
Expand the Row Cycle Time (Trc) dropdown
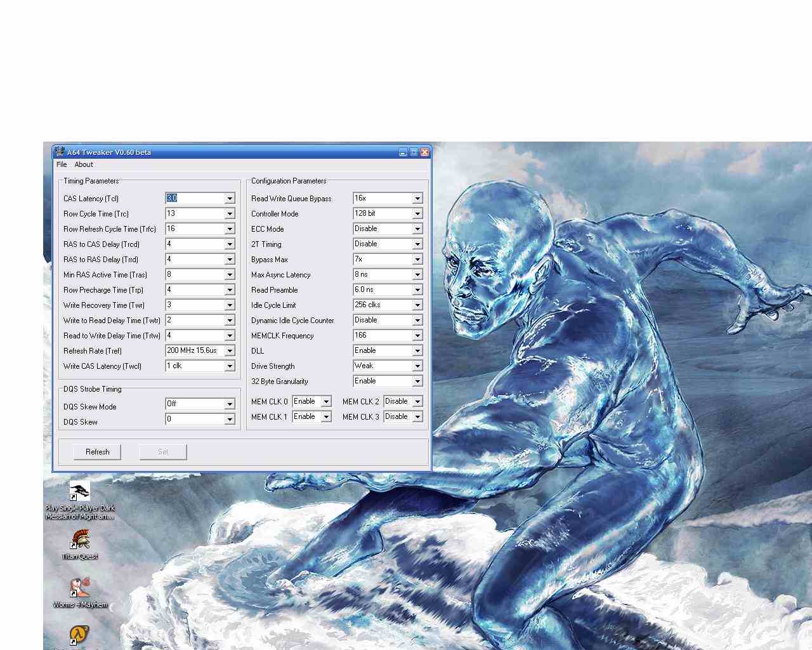[x=230, y=214]
